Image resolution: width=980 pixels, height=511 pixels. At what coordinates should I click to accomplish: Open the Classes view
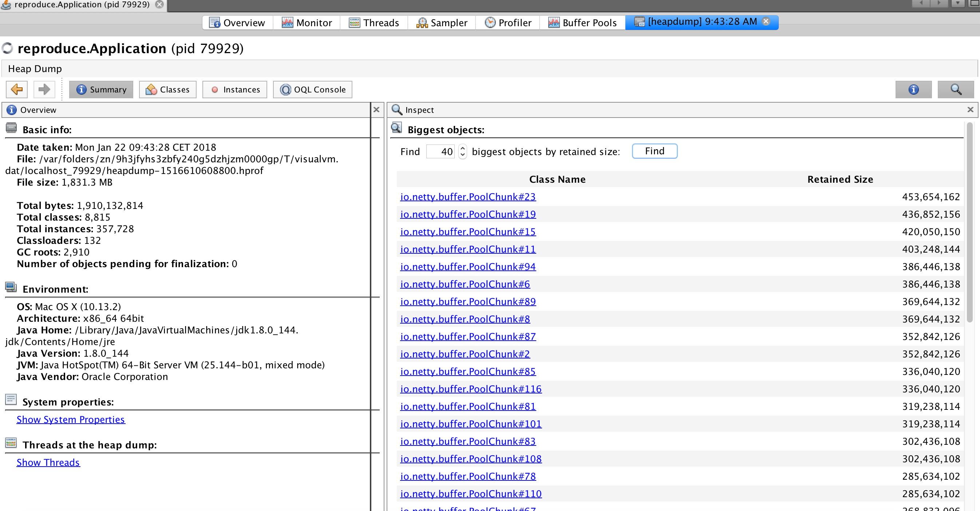pos(167,89)
